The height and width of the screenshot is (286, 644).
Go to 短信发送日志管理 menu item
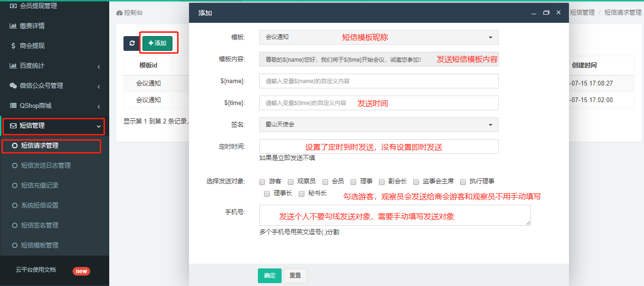click(x=46, y=165)
